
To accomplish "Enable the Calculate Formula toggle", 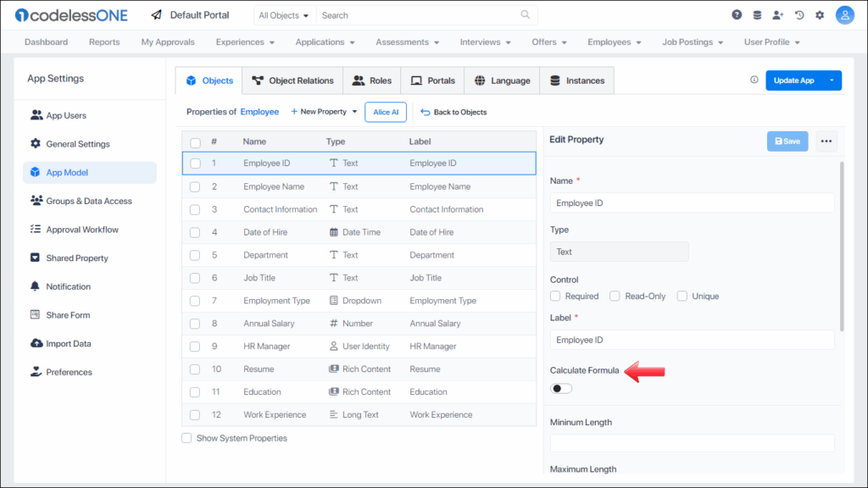I will [x=559, y=388].
